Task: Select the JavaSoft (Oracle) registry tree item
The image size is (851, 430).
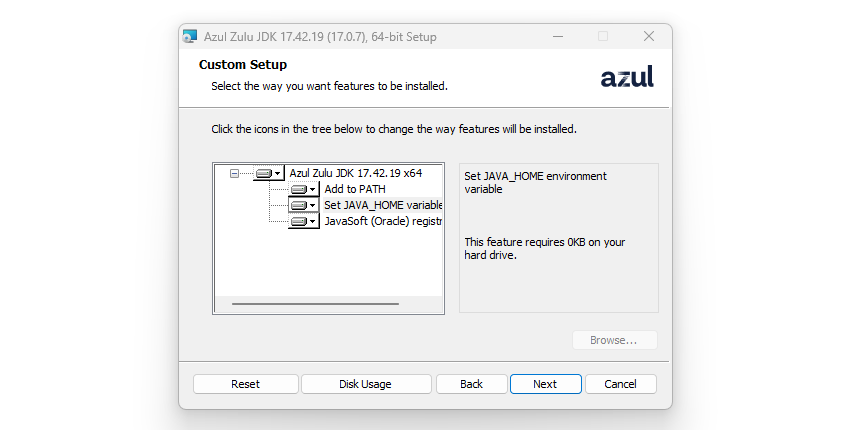Action: 383,221
